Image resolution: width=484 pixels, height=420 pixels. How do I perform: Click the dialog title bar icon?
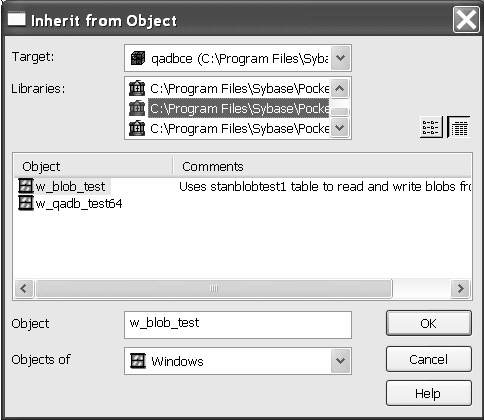(16, 19)
